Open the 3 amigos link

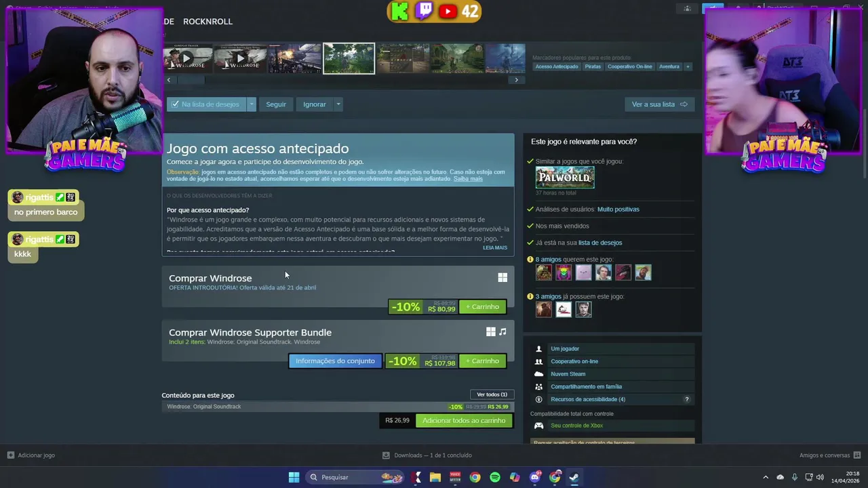[548, 297]
